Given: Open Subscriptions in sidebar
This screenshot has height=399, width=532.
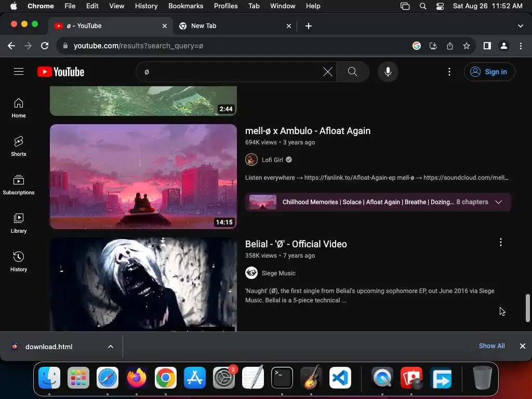Looking at the screenshot, I should [x=19, y=185].
